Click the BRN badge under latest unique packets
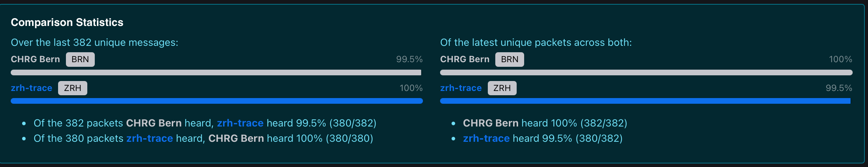This screenshot has width=868, height=167. pyautogui.click(x=510, y=59)
